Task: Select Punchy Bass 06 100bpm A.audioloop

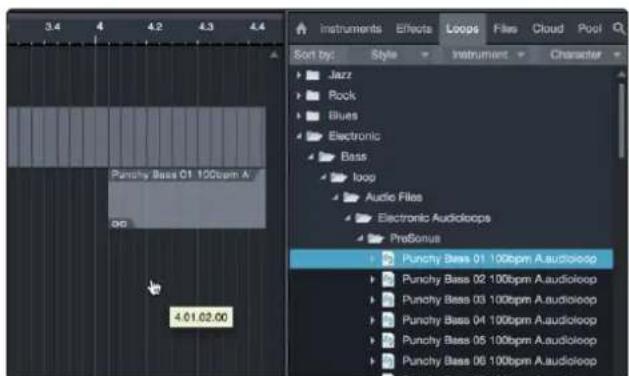Action: point(499,361)
